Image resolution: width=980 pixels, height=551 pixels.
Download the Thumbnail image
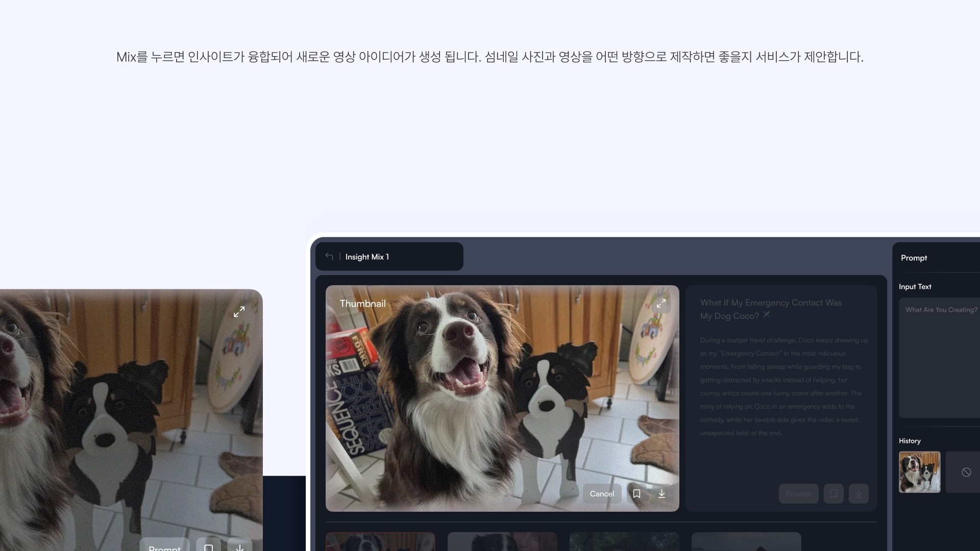(661, 494)
